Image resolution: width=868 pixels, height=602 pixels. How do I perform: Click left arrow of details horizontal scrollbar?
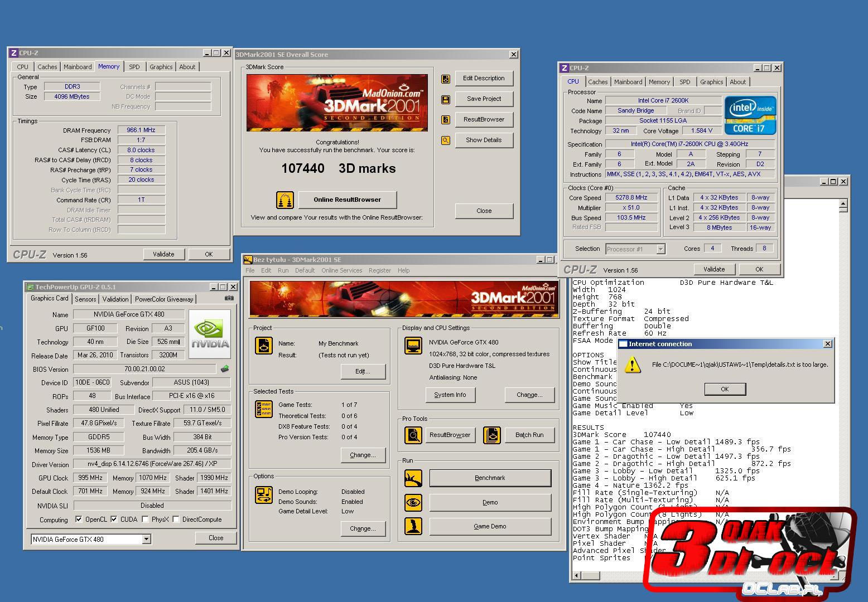click(577, 575)
